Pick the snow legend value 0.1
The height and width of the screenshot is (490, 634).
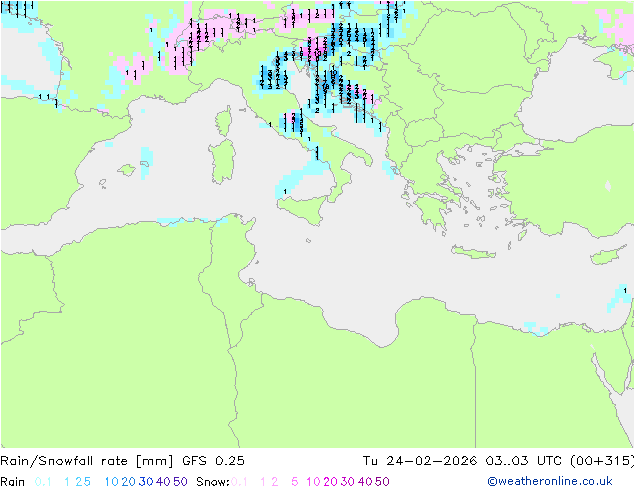tap(239, 482)
